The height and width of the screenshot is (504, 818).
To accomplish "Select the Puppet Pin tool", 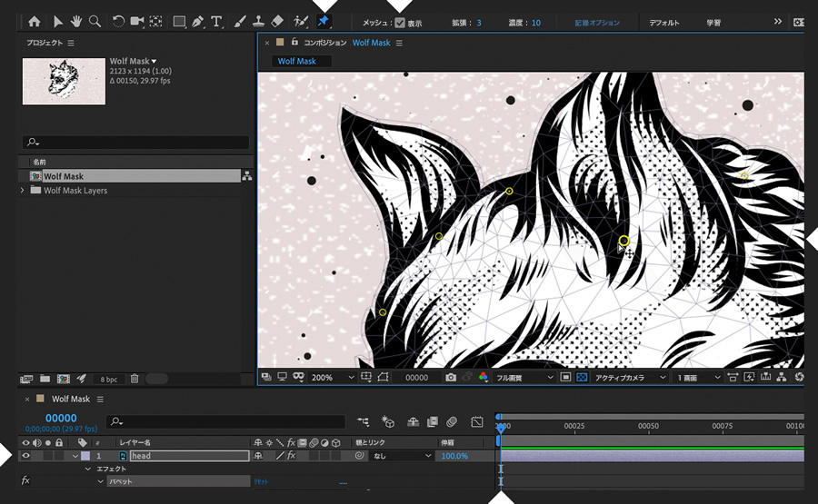I will (x=324, y=21).
